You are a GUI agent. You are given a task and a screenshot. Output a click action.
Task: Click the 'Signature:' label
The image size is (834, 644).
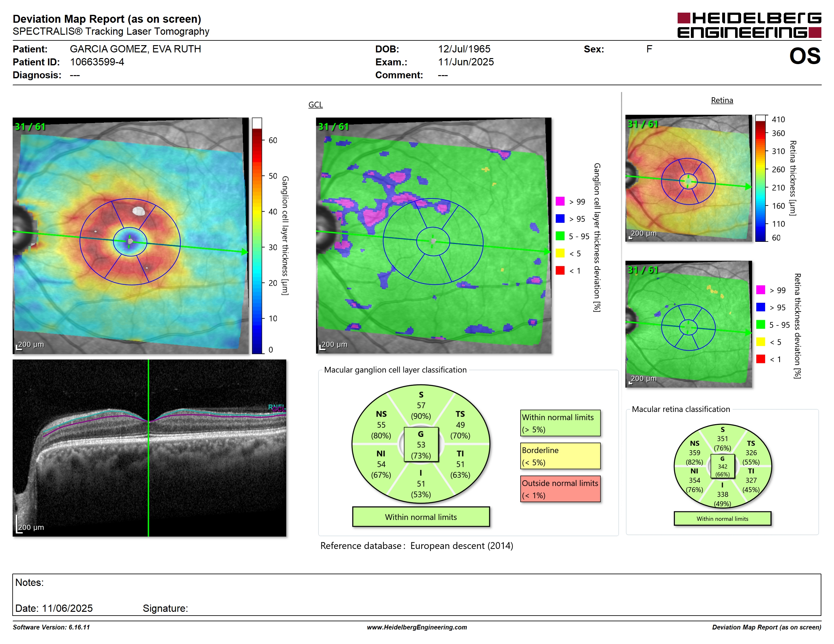tap(165, 608)
